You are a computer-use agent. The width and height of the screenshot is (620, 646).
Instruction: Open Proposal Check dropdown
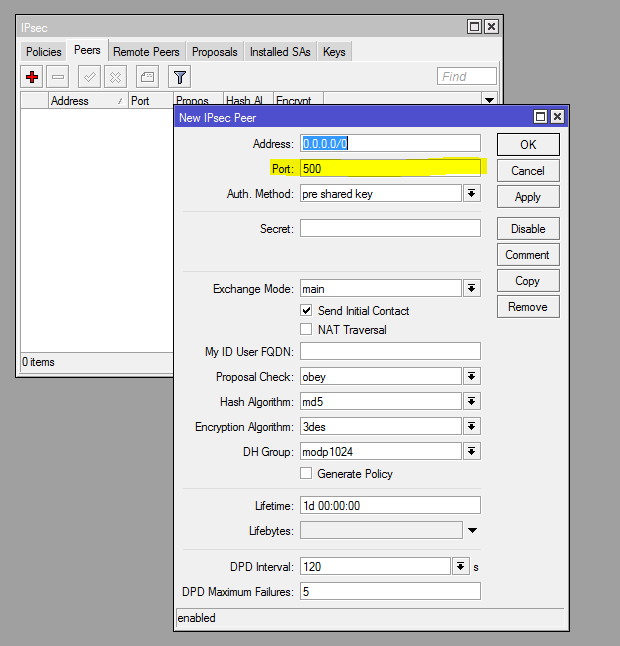click(x=472, y=376)
